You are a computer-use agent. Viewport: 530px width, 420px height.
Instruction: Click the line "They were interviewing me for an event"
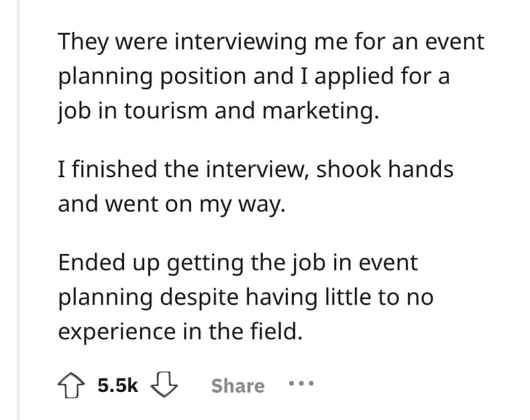[x=271, y=42]
